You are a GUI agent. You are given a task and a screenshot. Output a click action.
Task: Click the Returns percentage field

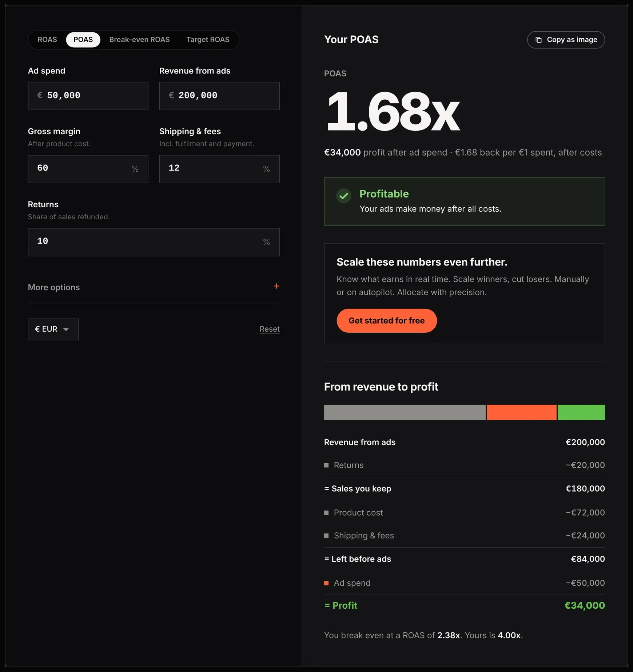click(x=154, y=242)
